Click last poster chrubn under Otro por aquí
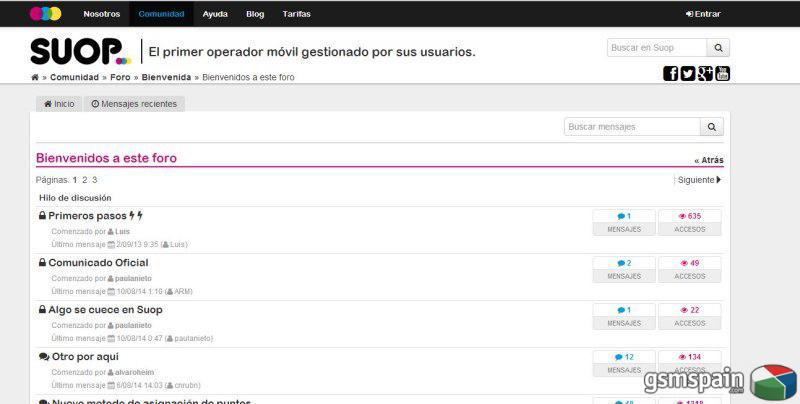This screenshot has height=404, width=800. click(187, 385)
